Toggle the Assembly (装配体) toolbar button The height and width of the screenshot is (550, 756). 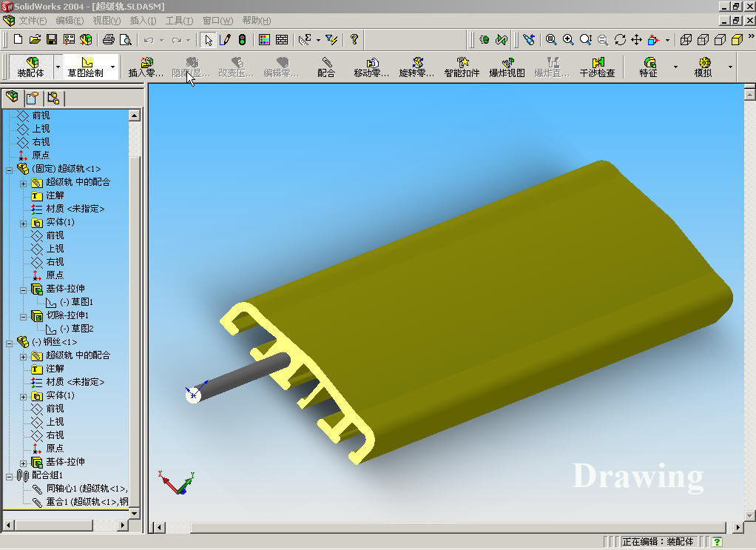coord(31,67)
